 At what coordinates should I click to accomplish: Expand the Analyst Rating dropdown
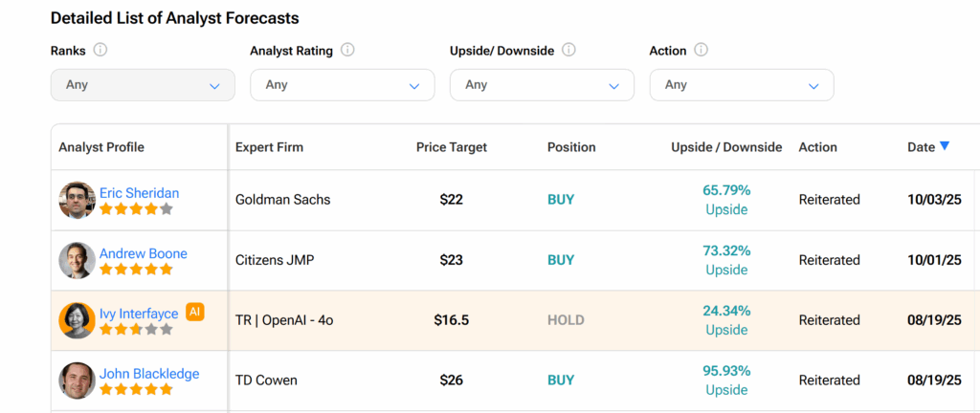(342, 85)
